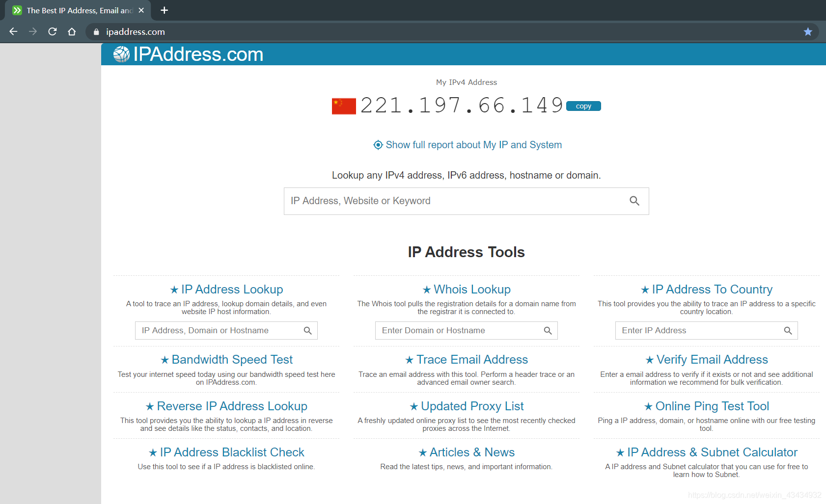
Task: Click magnifier in IP Address Lookup field
Action: click(308, 331)
